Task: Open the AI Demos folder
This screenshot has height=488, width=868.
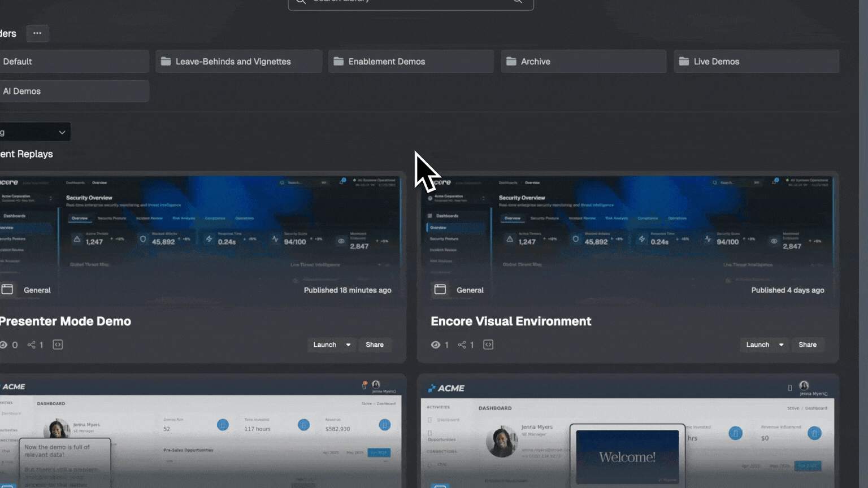Action: [x=73, y=91]
